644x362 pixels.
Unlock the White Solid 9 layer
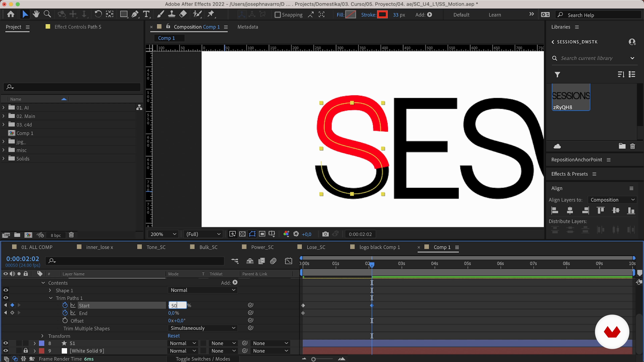(x=25, y=350)
